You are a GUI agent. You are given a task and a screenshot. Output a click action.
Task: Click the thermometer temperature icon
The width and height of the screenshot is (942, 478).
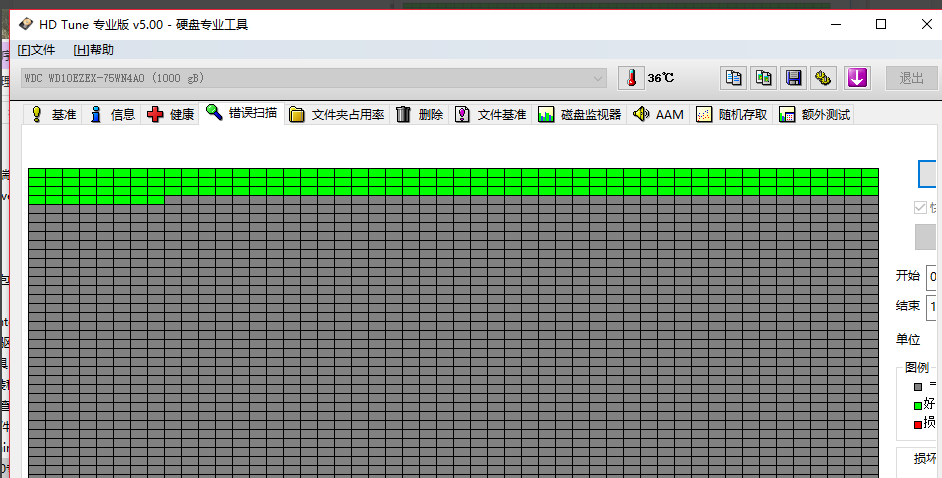(x=632, y=78)
